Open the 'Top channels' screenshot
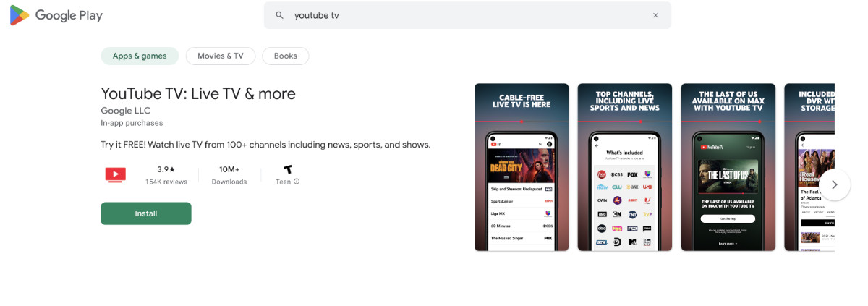Screen dimensions: 868x306 625,167
